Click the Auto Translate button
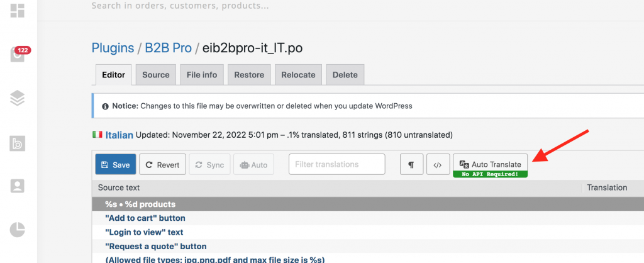The width and height of the screenshot is (644, 263). click(490, 165)
